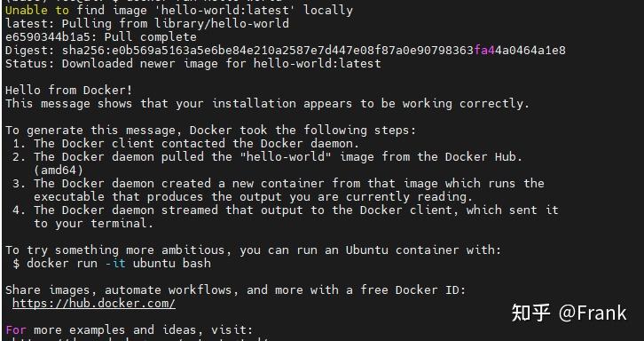Click the sha256 digest hash string
The image size is (644, 341).
314,51
